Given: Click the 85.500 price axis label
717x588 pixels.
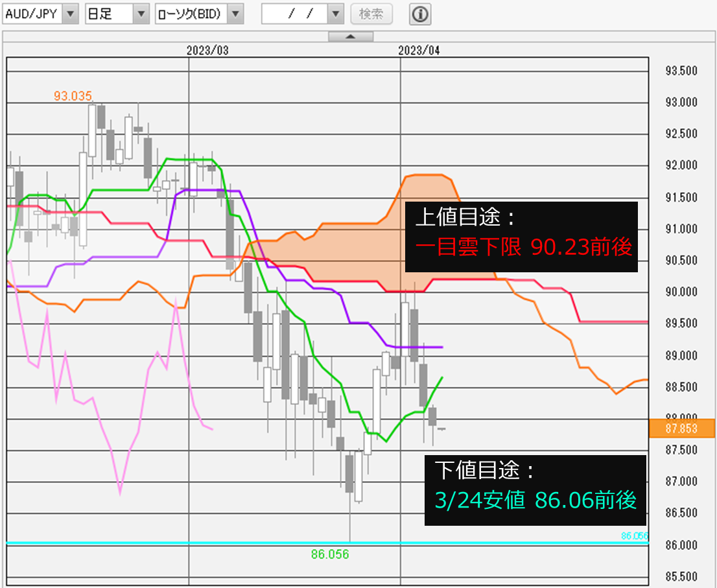Looking at the screenshot, I should coord(681,576).
